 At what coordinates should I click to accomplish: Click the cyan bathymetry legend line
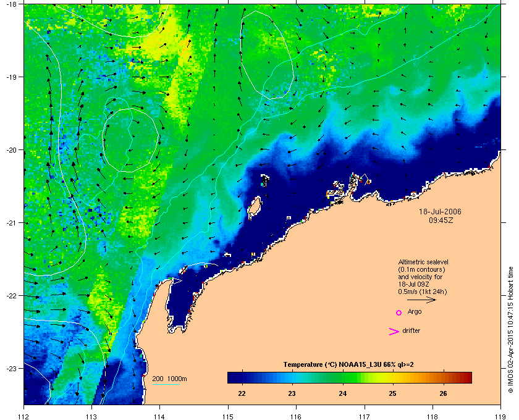pyautogui.click(x=166, y=384)
